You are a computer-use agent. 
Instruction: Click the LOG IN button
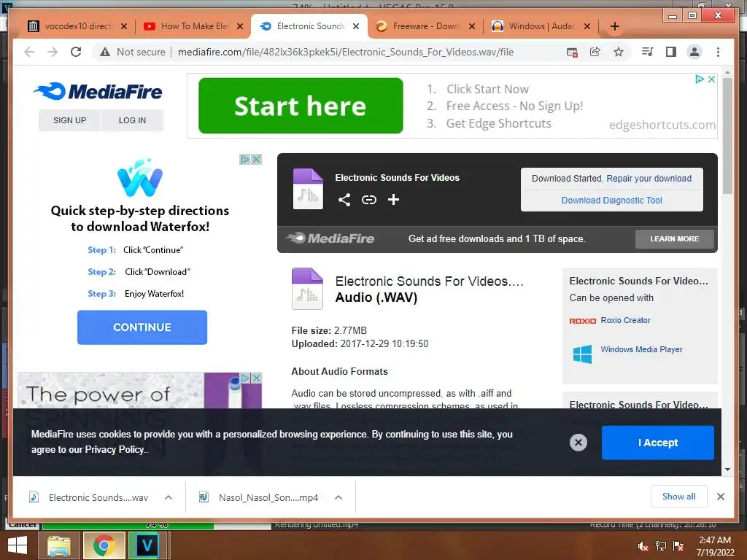(133, 120)
